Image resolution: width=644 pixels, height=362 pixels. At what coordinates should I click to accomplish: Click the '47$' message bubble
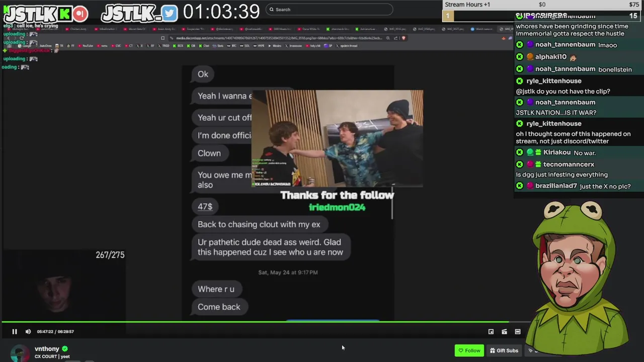tap(205, 207)
